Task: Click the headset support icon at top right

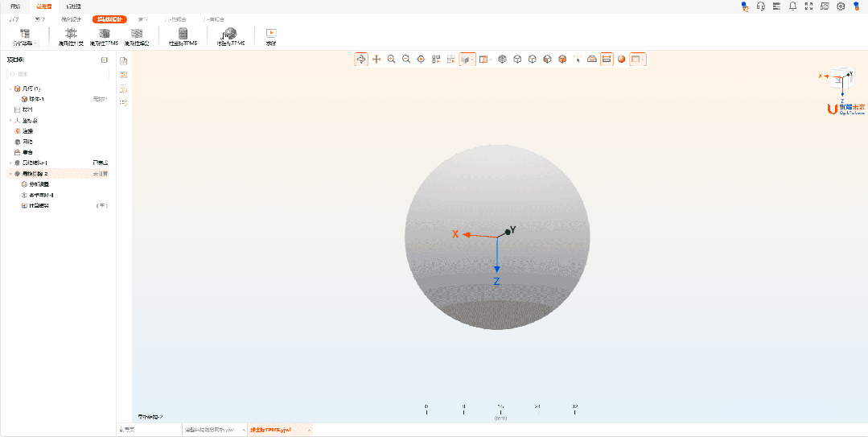Action: (x=760, y=6)
